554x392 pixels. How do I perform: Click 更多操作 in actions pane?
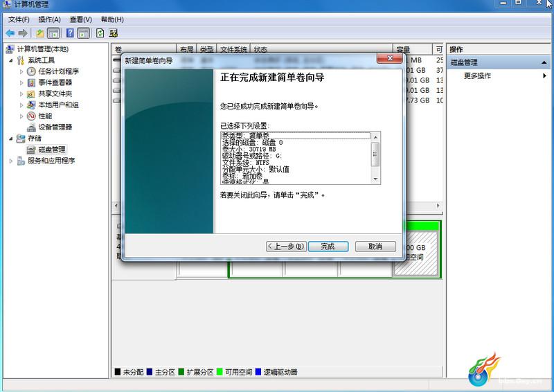coord(477,75)
